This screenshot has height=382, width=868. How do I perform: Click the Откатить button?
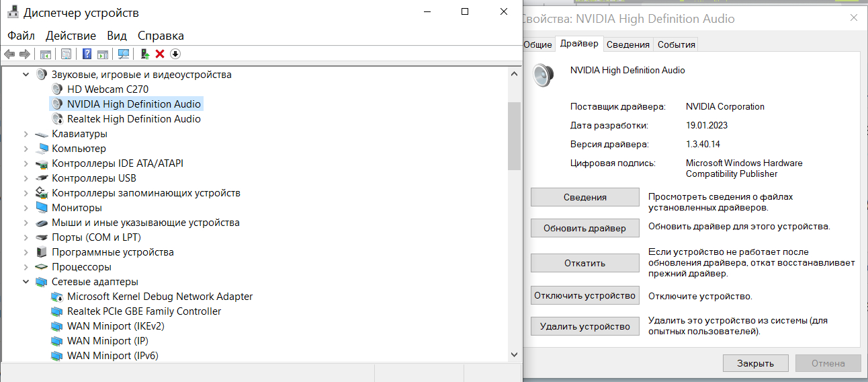(585, 263)
